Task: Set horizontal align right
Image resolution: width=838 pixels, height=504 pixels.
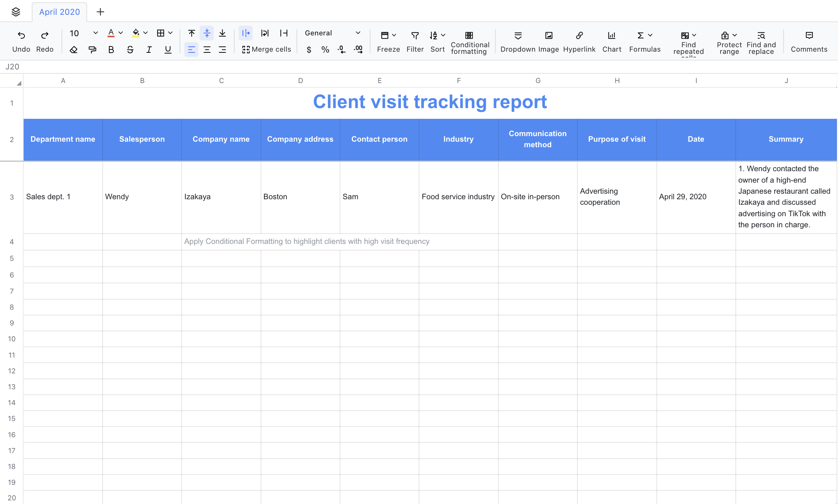Action: coord(222,49)
